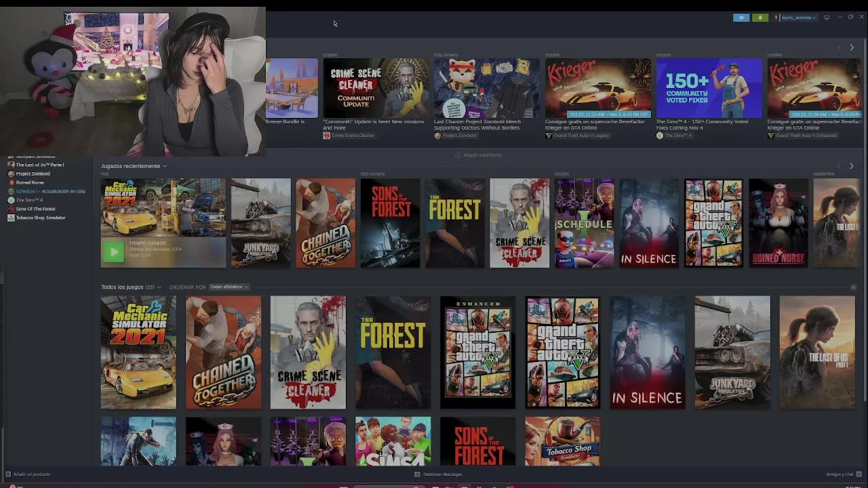Open The Forest in recently played shelf

[455, 223]
